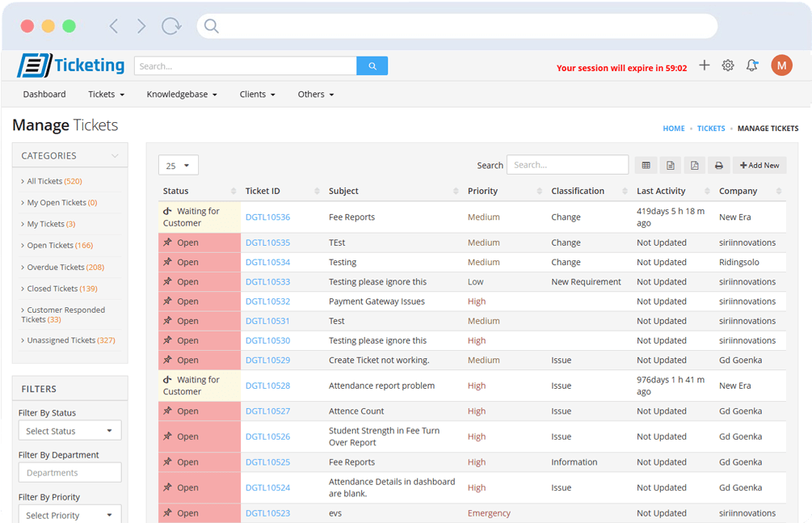Open the user avatar M menu

pyautogui.click(x=781, y=65)
